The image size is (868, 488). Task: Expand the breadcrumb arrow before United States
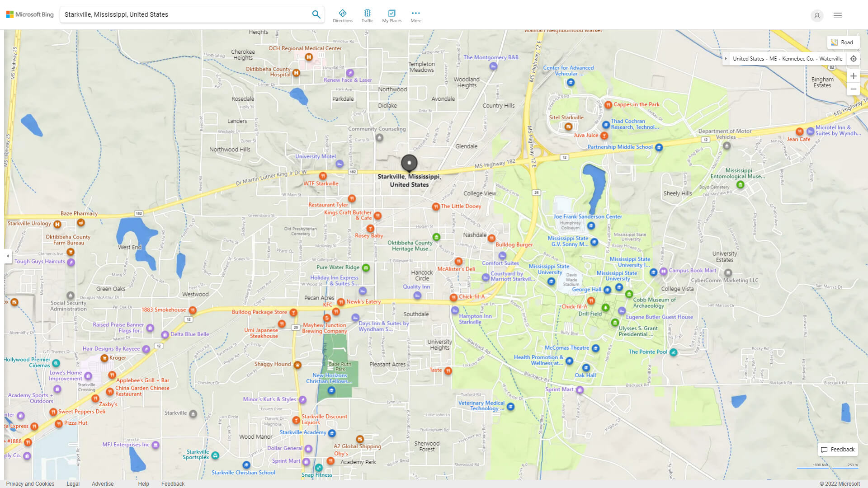pyautogui.click(x=726, y=58)
